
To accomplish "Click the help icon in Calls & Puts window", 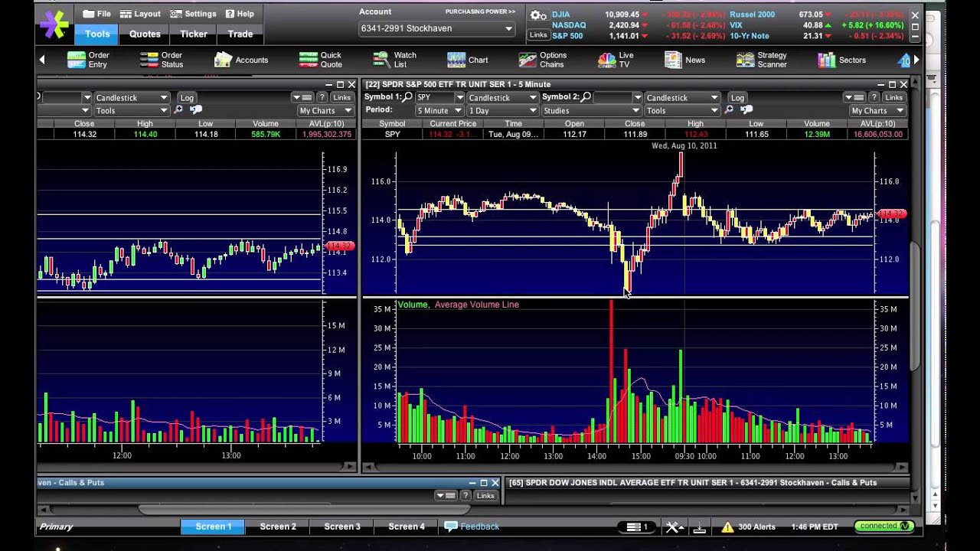I will pos(465,495).
